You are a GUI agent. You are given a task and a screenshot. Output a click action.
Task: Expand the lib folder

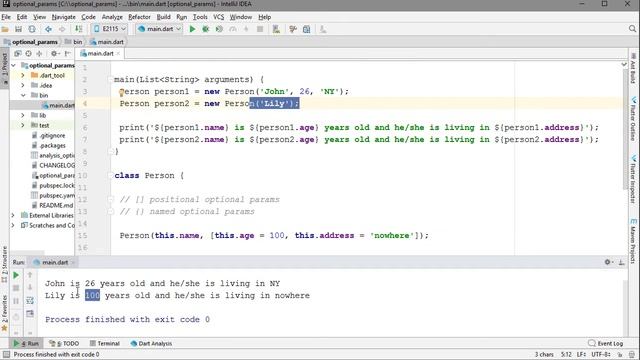pos(23,115)
